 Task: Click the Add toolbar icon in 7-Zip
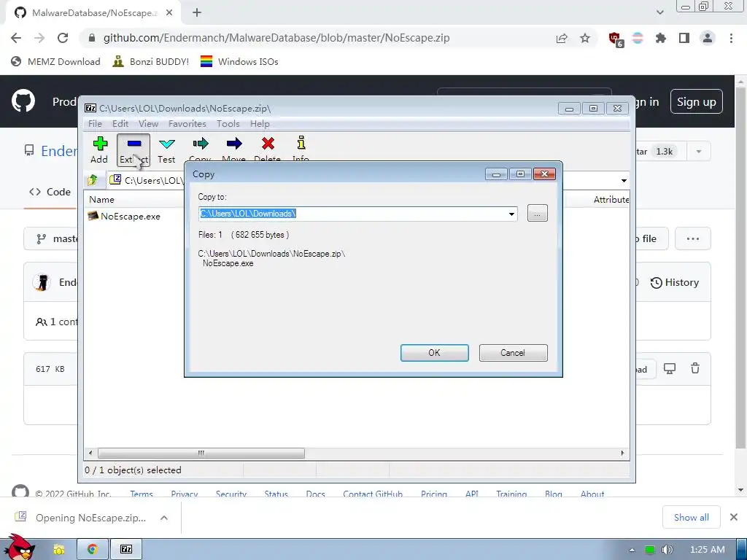coord(99,150)
